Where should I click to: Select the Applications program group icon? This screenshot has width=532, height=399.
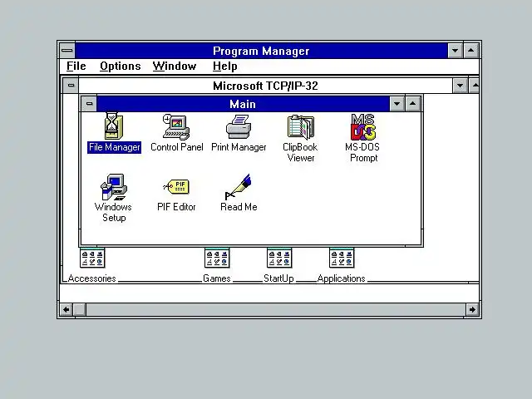[x=342, y=258]
